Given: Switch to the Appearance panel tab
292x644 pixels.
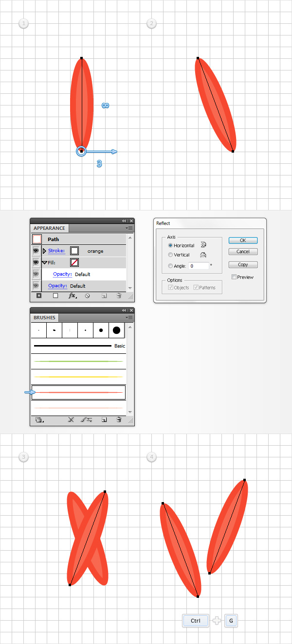Looking at the screenshot, I should pos(49,228).
